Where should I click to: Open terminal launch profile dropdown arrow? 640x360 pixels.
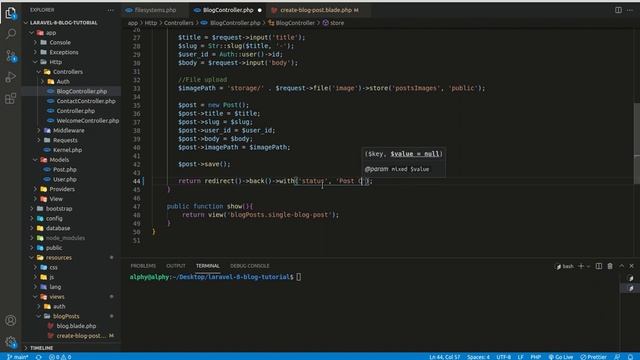(588, 267)
